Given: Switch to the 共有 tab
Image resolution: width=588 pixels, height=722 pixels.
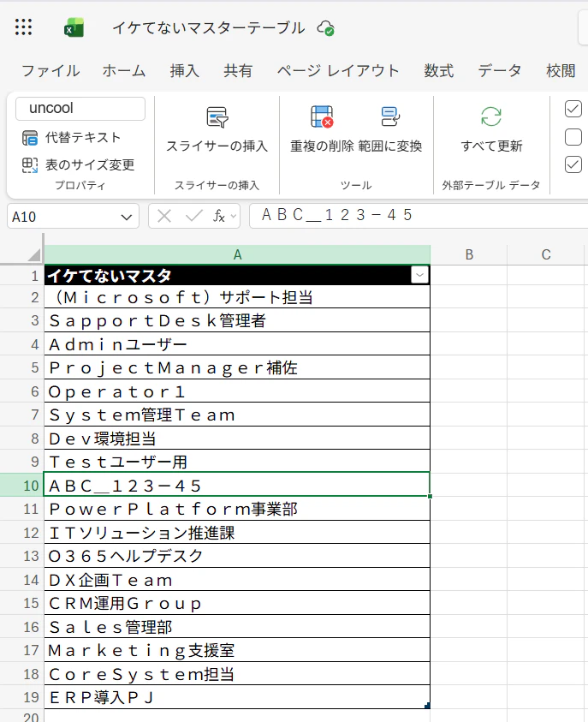Looking at the screenshot, I should click(x=238, y=71).
